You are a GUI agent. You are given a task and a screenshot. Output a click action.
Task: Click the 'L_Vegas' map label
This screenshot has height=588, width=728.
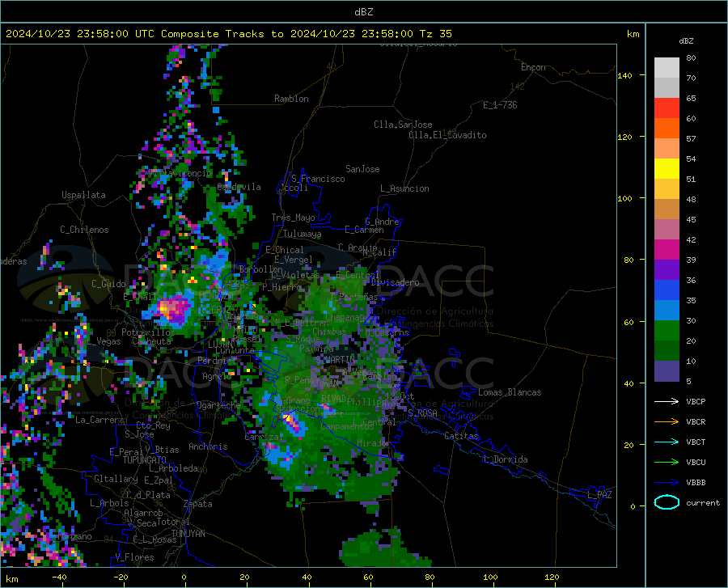click(104, 341)
